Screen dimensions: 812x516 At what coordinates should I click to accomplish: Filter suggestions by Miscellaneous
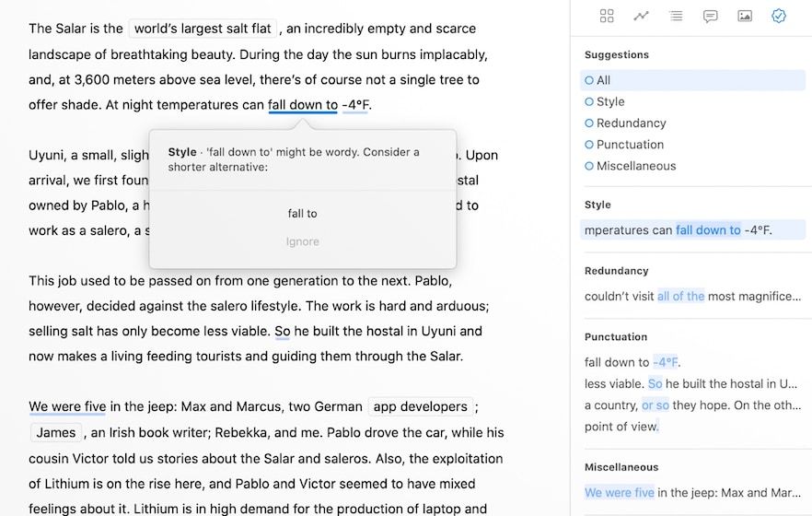[635, 166]
